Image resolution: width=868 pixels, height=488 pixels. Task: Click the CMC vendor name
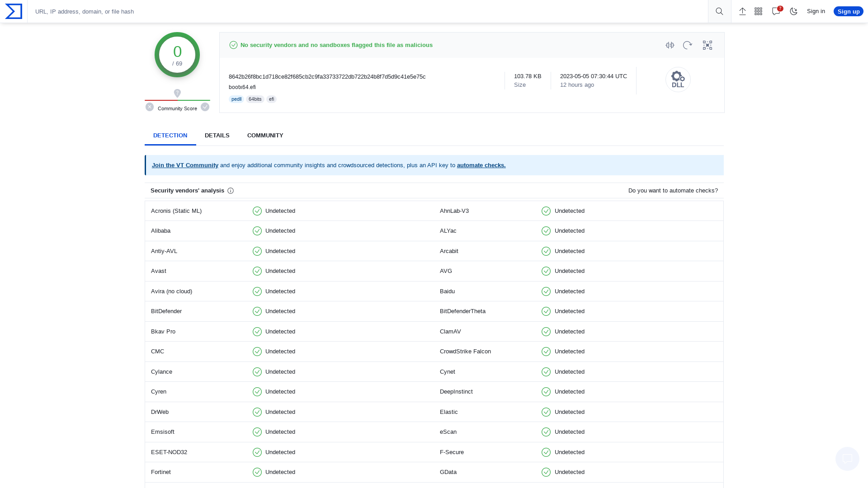(157, 352)
